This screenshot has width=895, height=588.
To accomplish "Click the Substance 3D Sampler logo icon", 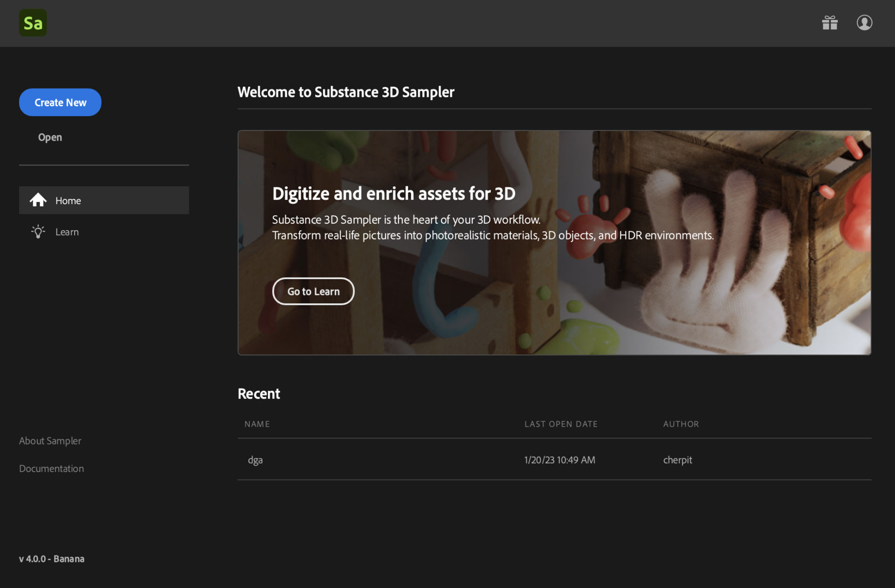I will pyautogui.click(x=33, y=22).
